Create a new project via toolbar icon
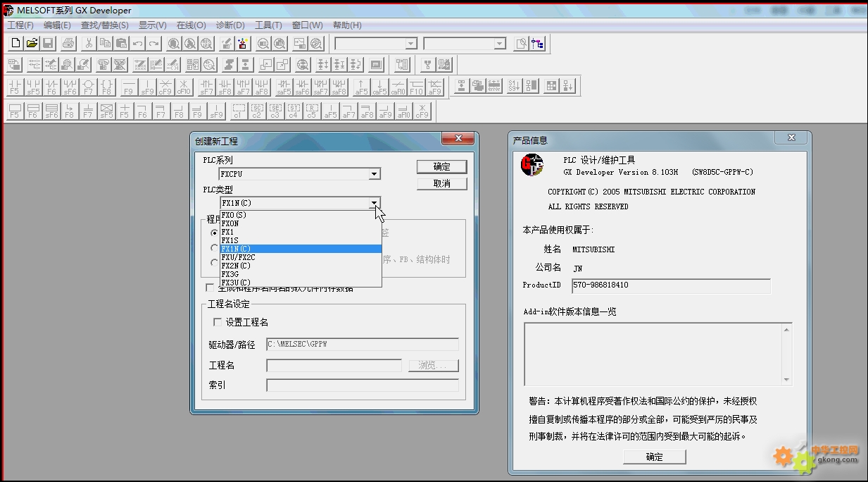The width and height of the screenshot is (868, 482). coord(16,44)
